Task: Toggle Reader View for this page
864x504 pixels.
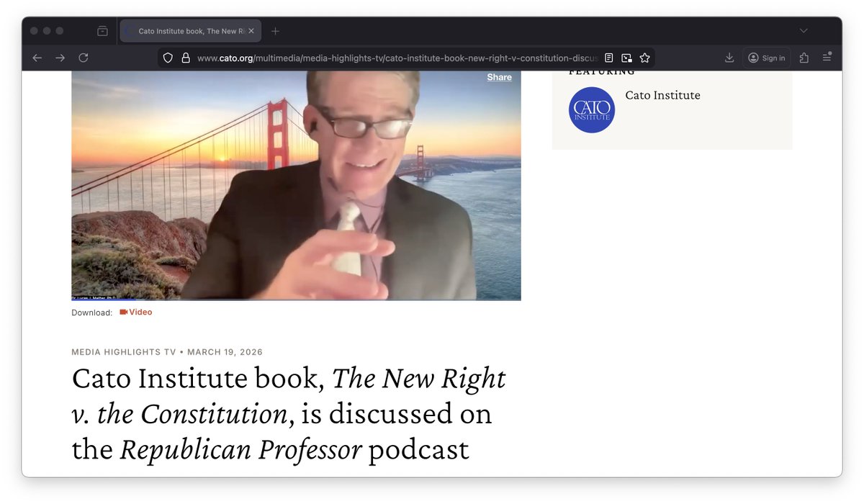Action: [608, 58]
